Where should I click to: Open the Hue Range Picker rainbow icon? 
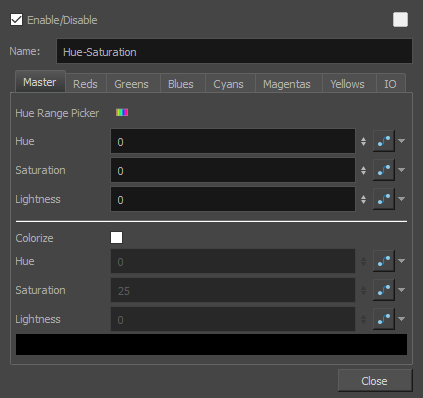[122, 113]
